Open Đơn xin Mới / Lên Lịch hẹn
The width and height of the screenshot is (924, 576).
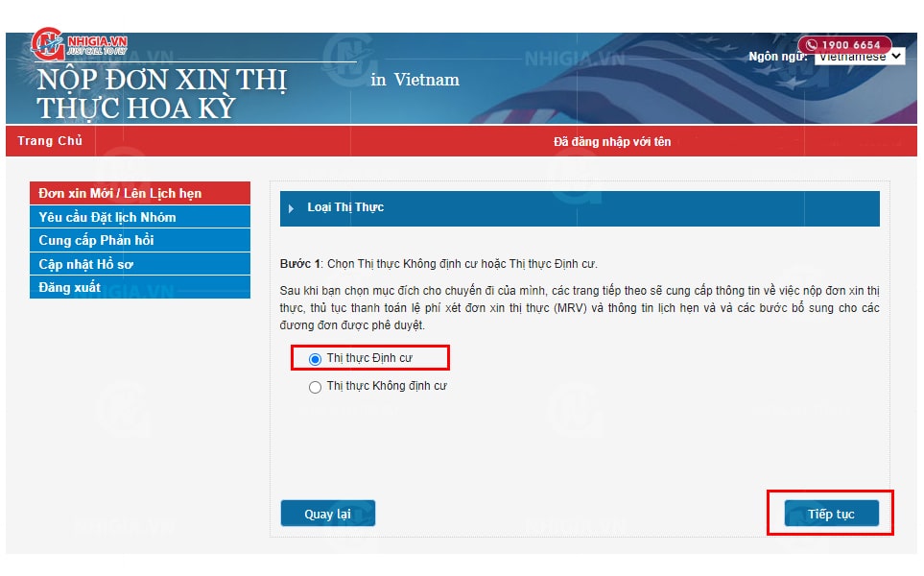click(120, 194)
